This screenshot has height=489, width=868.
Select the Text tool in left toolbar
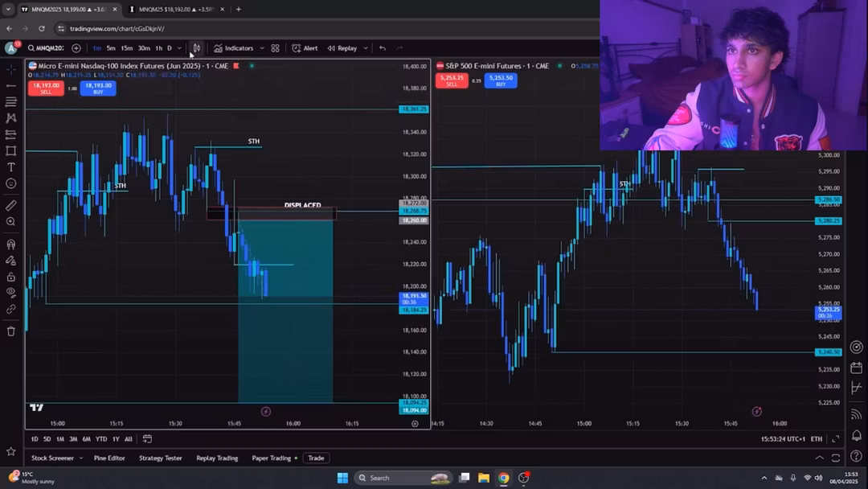[11, 167]
